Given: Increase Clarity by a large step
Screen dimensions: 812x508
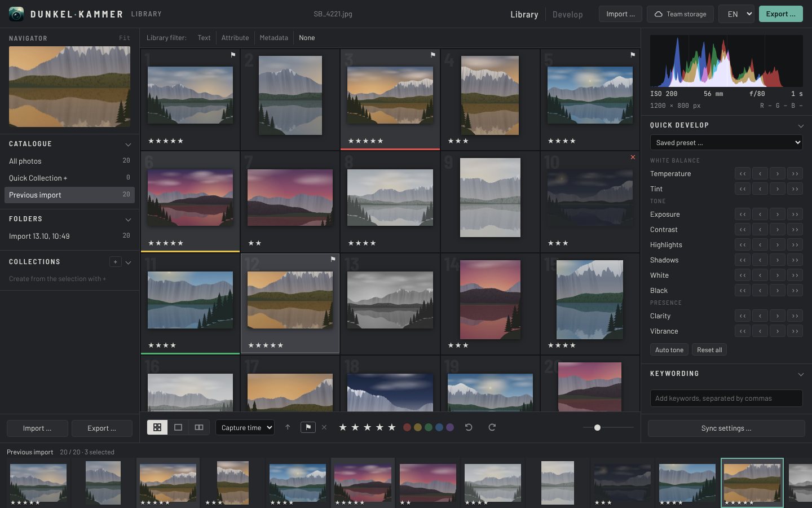Looking at the screenshot, I should (x=795, y=316).
